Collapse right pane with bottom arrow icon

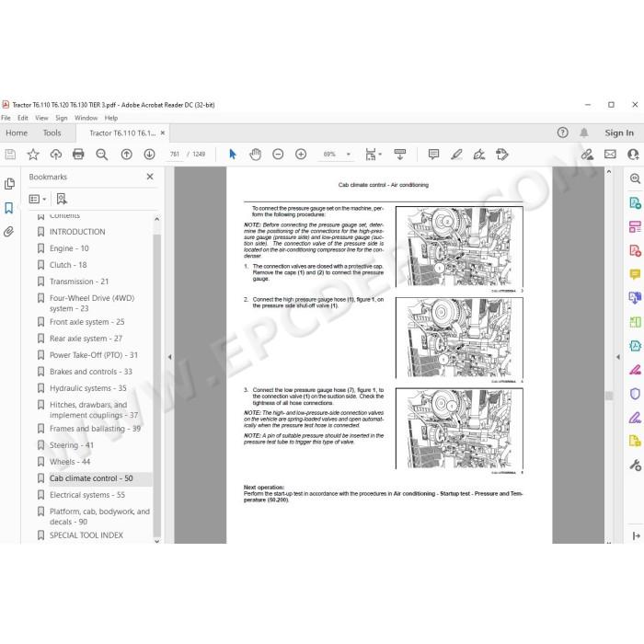(636, 535)
